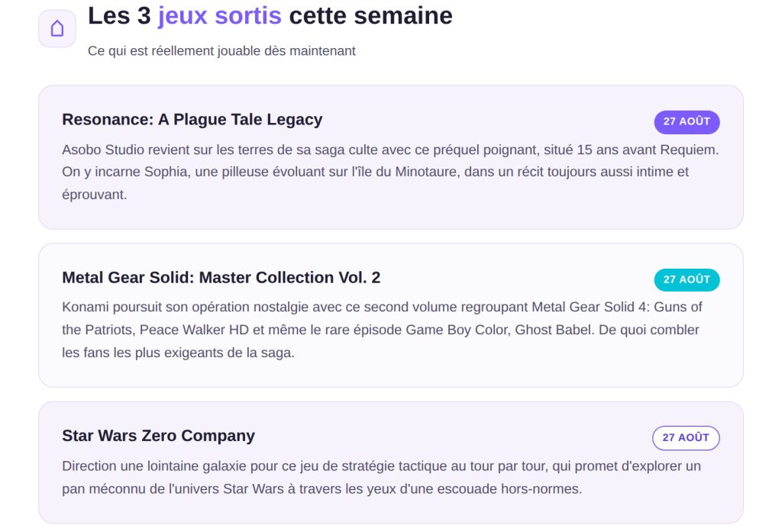Click the word "éprouvant" in the first card

point(94,195)
